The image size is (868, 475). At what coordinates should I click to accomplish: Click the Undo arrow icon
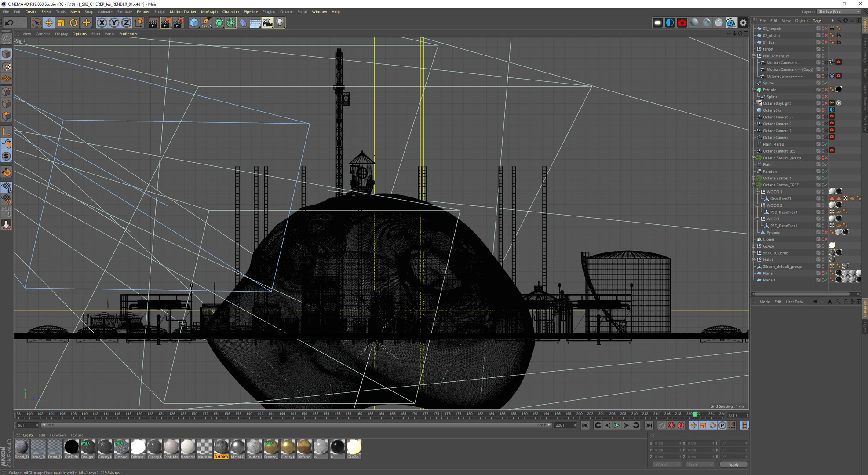coord(9,22)
